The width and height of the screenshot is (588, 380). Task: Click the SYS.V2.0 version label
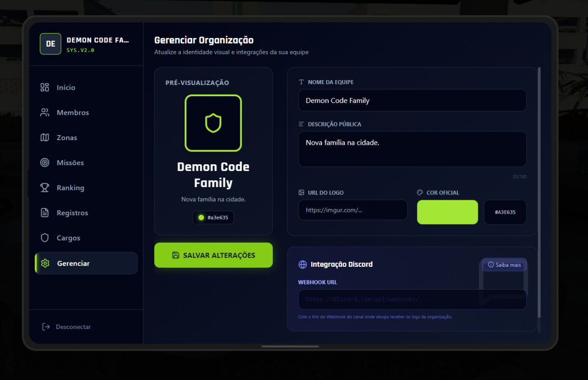[x=81, y=50]
